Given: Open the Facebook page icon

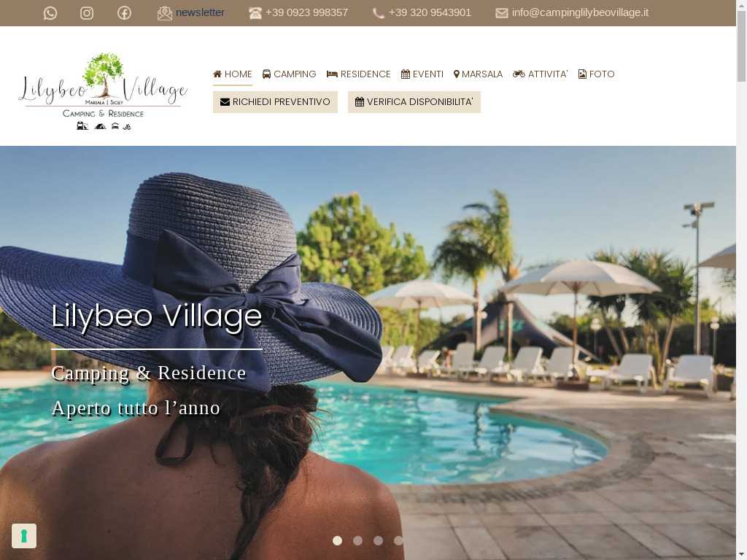Looking at the screenshot, I should [x=124, y=13].
